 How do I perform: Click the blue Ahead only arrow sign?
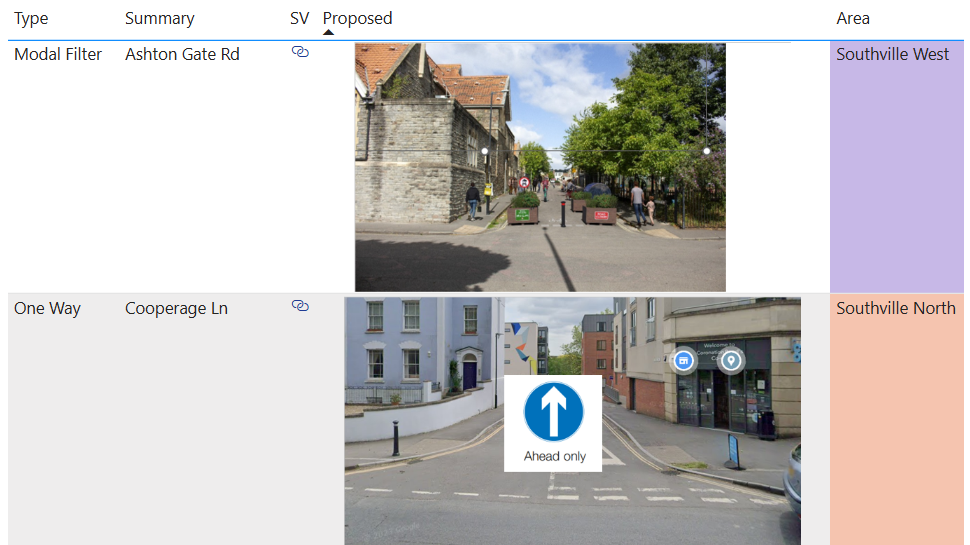point(553,411)
